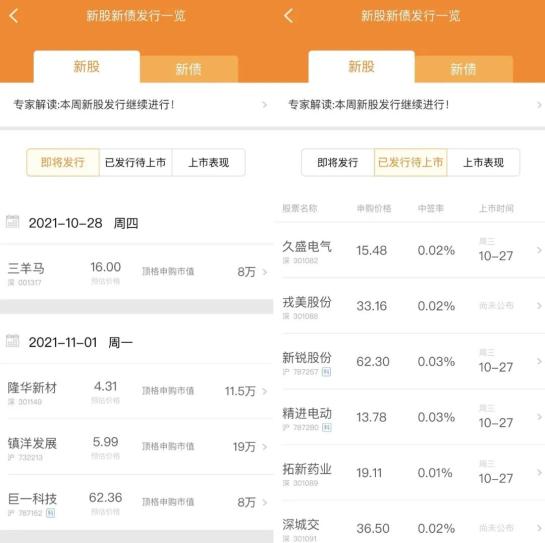Viewport: 545px width, 543px height.
Task: Open the 拓新药业 stock row
Action: coord(410,472)
